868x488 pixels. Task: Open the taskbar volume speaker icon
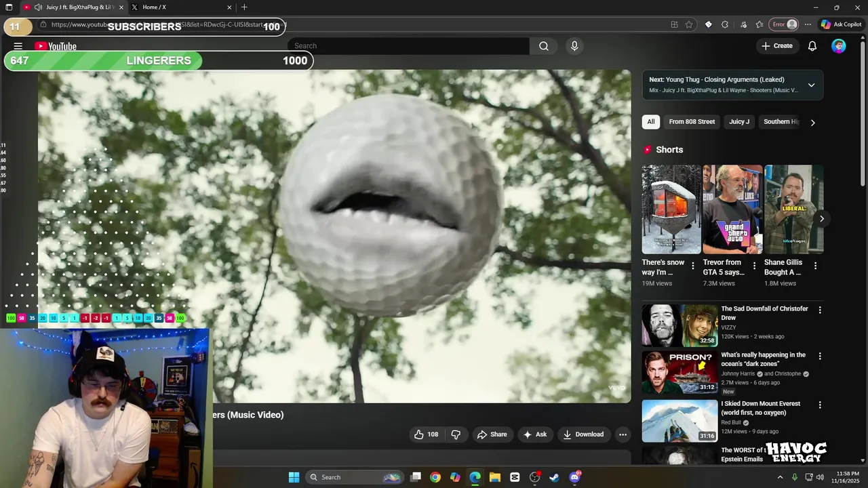click(x=819, y=477)
